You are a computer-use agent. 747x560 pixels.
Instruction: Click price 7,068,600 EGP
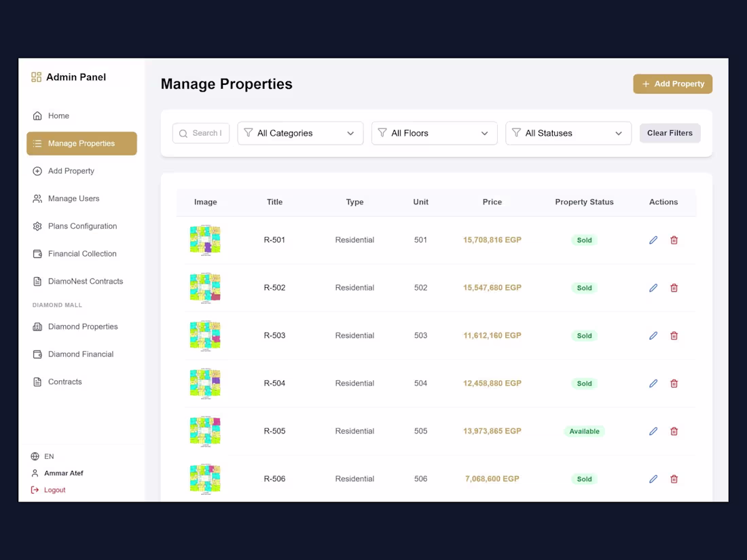coord(492,479)
